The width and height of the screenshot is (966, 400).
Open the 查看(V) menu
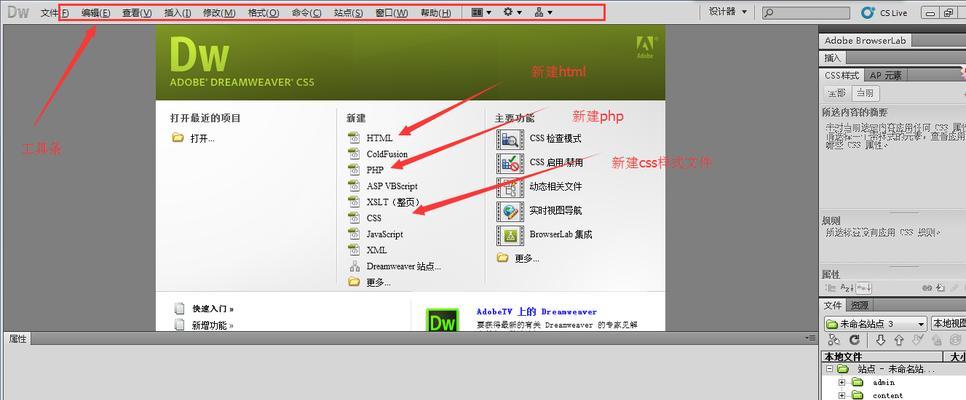pos(137,12)
